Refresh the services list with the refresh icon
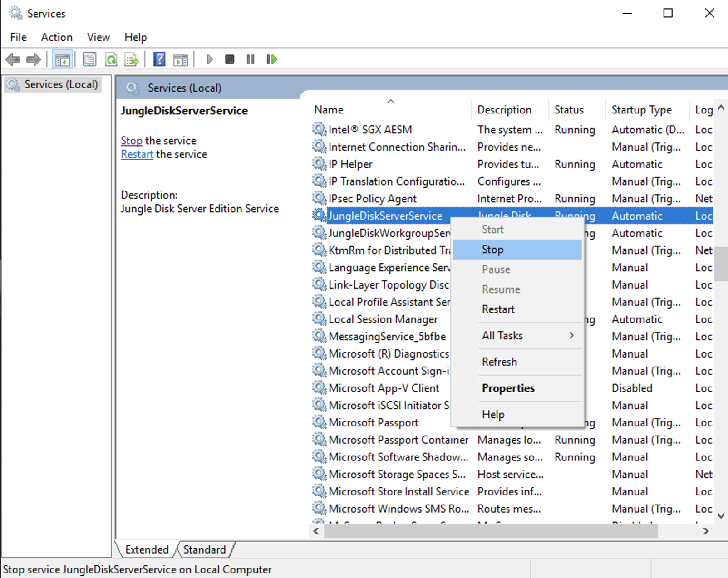 click(x=111, y=59)
